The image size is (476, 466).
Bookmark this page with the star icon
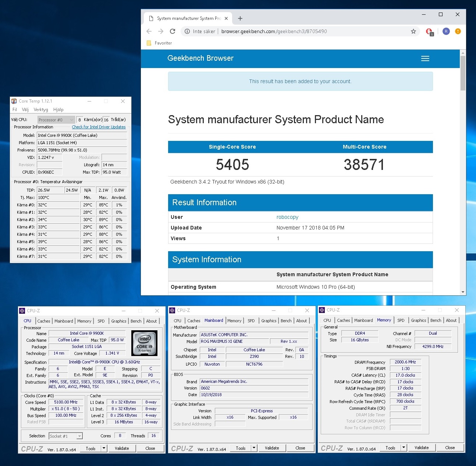tap(413, 31)
